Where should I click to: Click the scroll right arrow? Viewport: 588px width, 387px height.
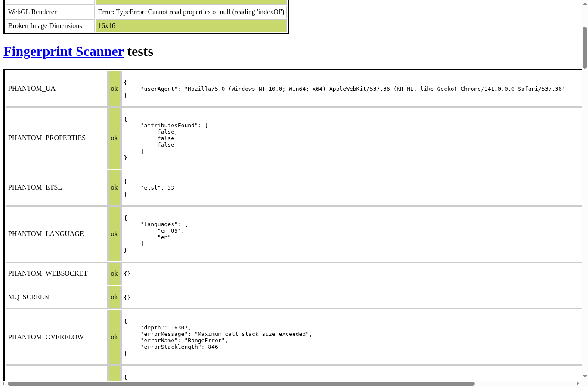578,384
